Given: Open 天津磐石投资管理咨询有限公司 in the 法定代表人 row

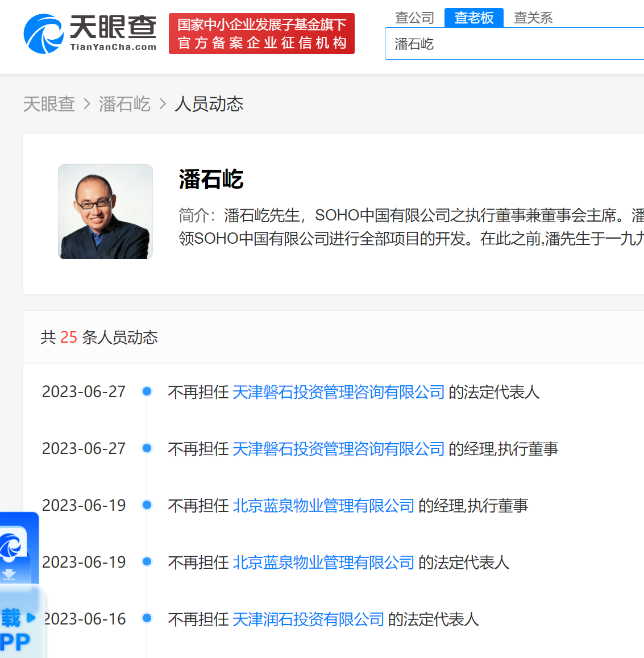Looking at the screenshot, I should click(338, 392).
